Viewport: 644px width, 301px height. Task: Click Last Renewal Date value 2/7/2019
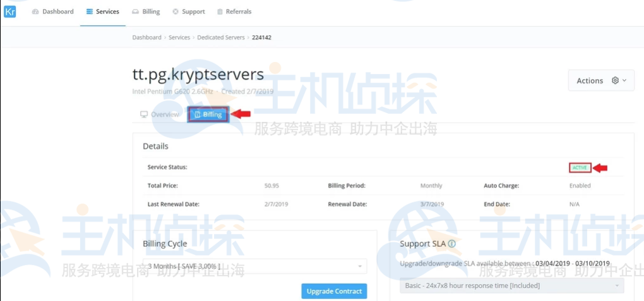[x=277, y=204]
